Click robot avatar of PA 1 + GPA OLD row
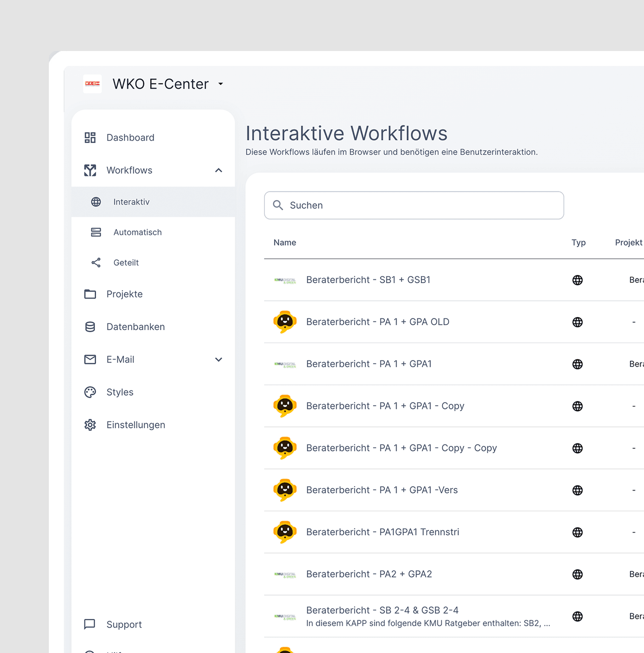 285,322
